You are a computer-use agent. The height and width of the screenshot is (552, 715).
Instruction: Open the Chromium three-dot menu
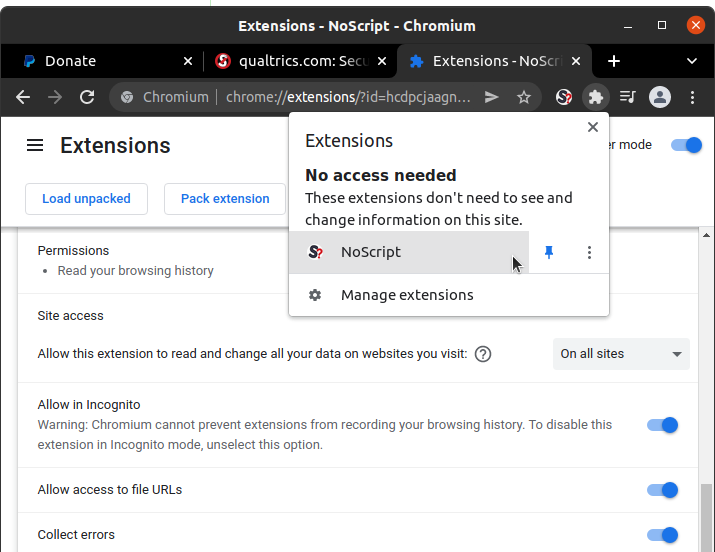pyautogui.click(x=692, y=97)
